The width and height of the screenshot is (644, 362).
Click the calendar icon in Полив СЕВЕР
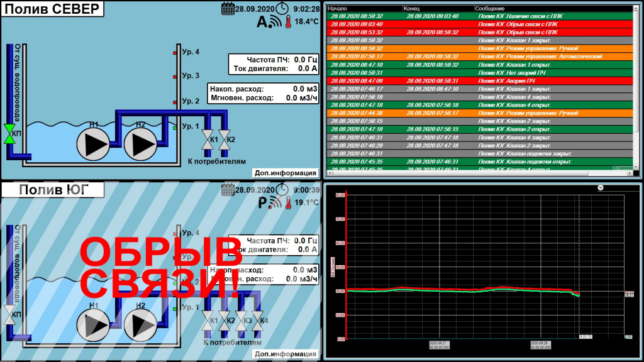tap(228, 9)
